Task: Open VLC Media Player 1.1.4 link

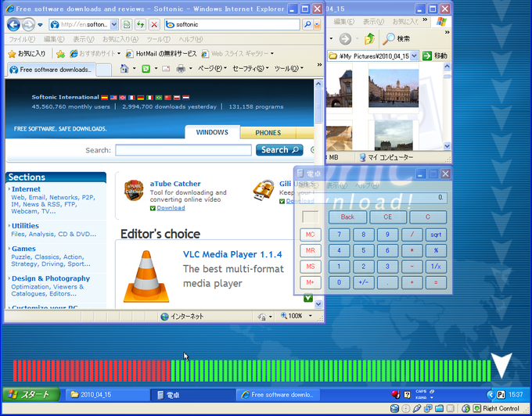Action: tap(232, 254)
